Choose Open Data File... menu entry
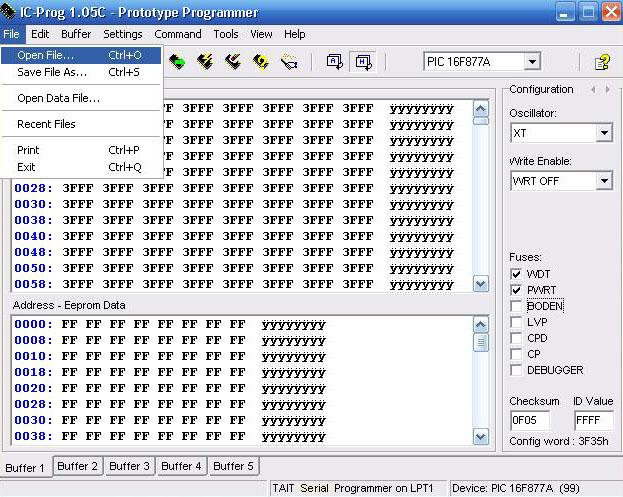 (x=81, y=98)
